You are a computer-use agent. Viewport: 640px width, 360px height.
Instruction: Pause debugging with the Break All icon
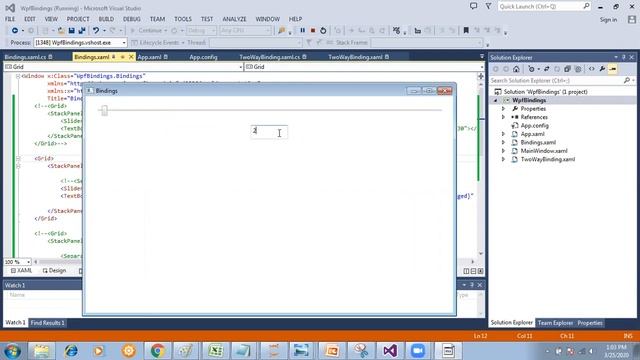click(302, 31)
